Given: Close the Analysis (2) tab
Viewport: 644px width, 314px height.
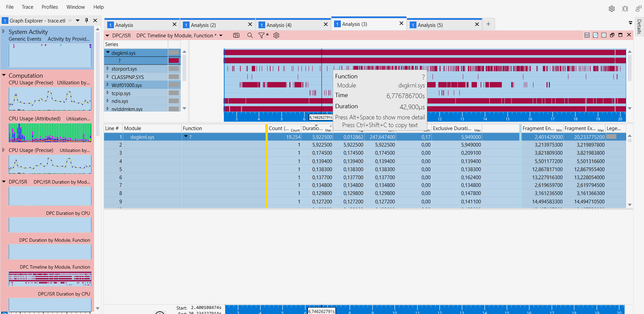Looking at the screenshot, I should 250,24.
